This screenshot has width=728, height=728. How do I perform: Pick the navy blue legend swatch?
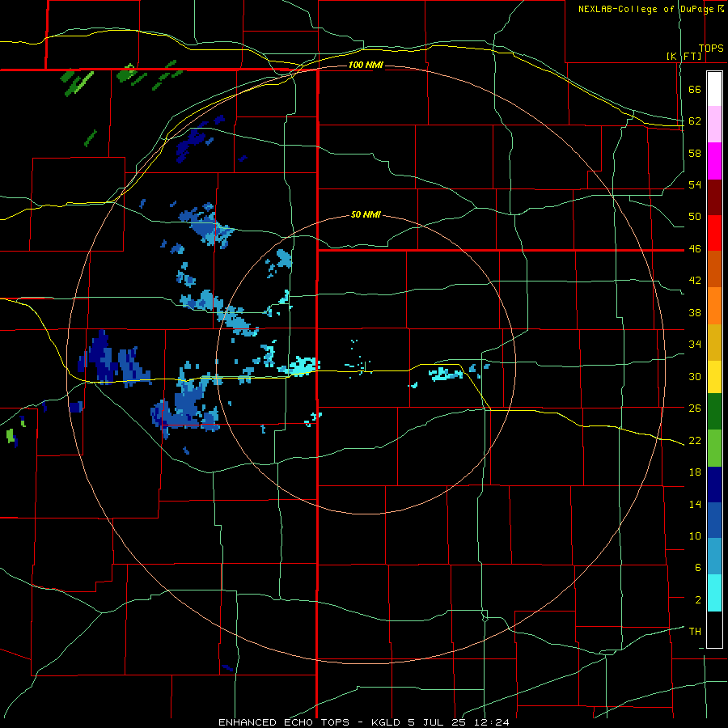[714, 485]
